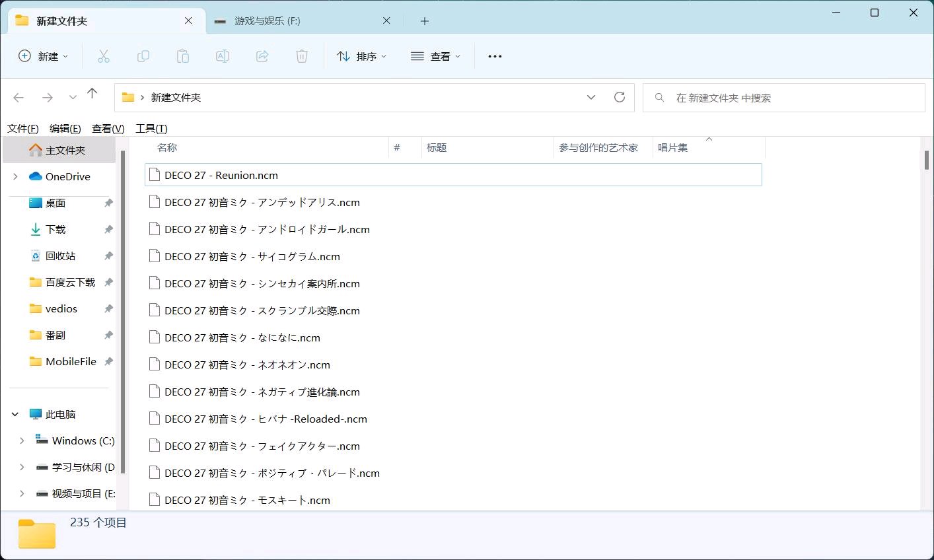Select 主文件夹 in the navigation pane
Image resolution: width=934 pixels, height=560 pixels.
tap(59, 150)
